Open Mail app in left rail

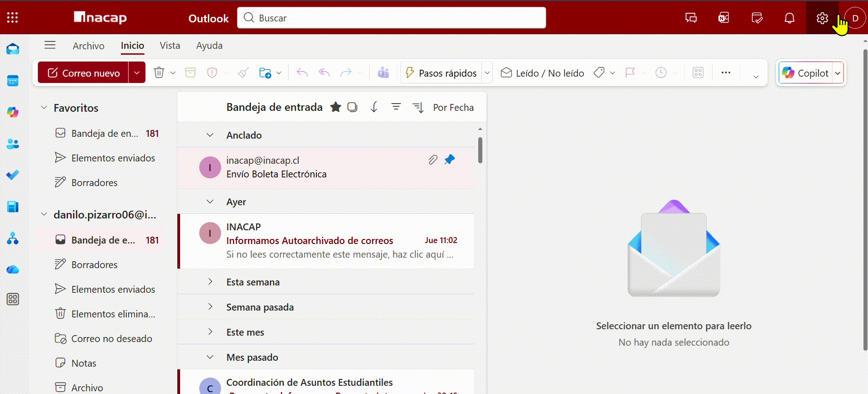13,49
